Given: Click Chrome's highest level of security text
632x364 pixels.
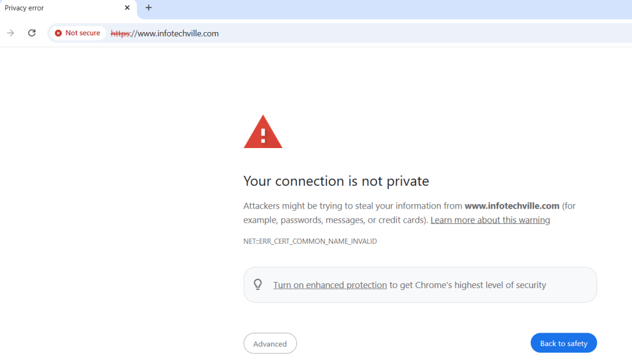Looking at the screenshot, I should coord(480,285).
